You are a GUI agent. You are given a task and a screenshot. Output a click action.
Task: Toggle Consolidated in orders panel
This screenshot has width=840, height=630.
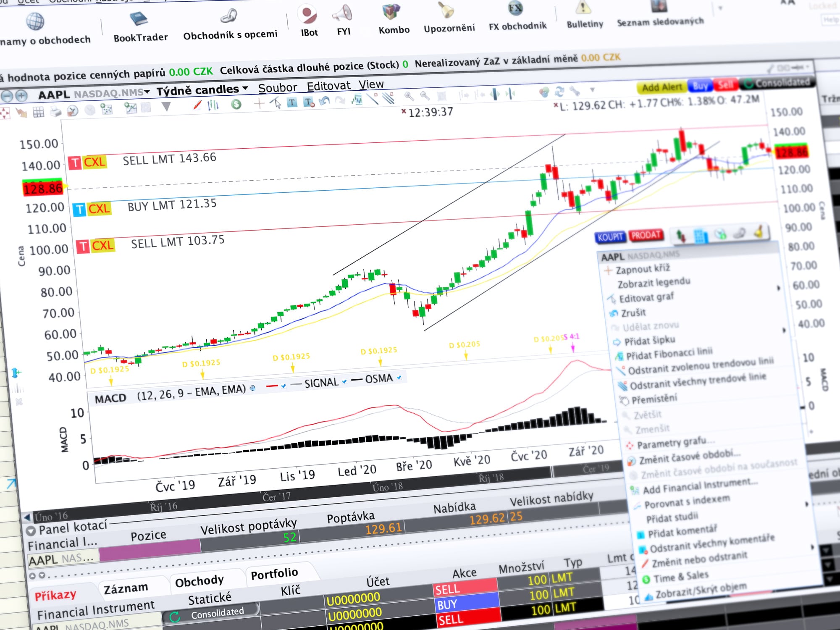pyautogui.click(x=211, y=614)
